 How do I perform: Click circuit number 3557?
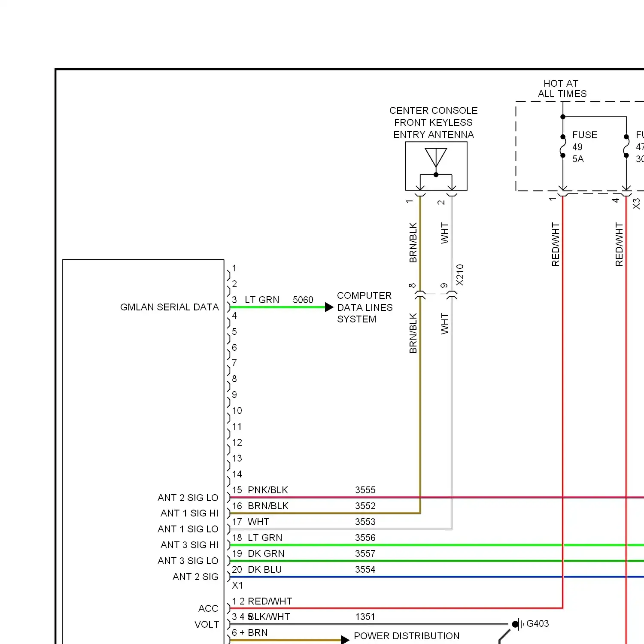tap(365, 553)
